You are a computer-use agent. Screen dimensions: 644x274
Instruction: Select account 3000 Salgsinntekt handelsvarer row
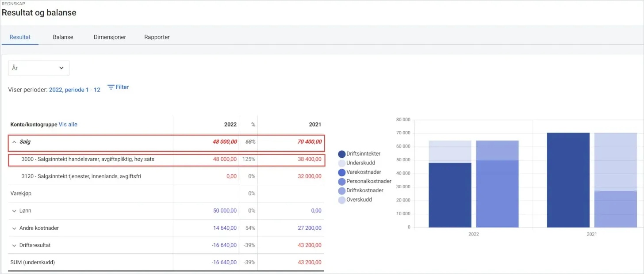167,160
